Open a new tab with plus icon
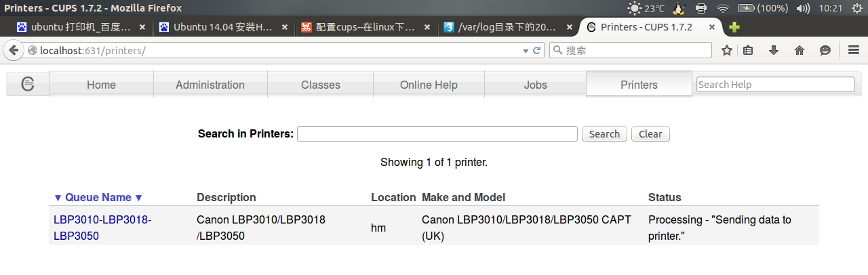 pyautogui.click(x=734, y=28)
